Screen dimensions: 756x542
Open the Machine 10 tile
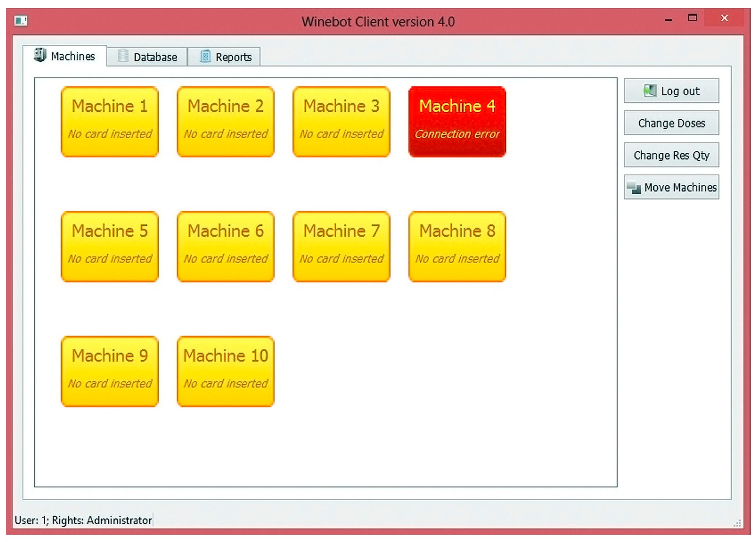(226, 371)
